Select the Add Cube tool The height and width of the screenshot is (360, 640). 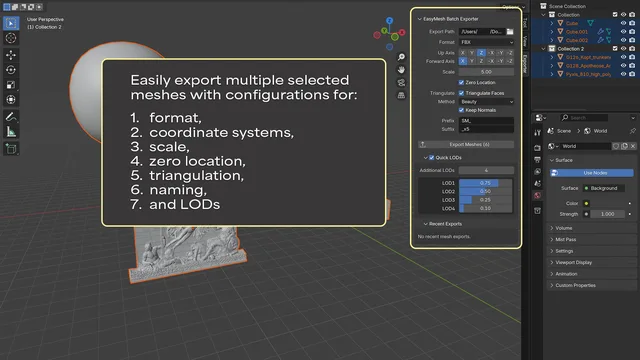[11, 149]
